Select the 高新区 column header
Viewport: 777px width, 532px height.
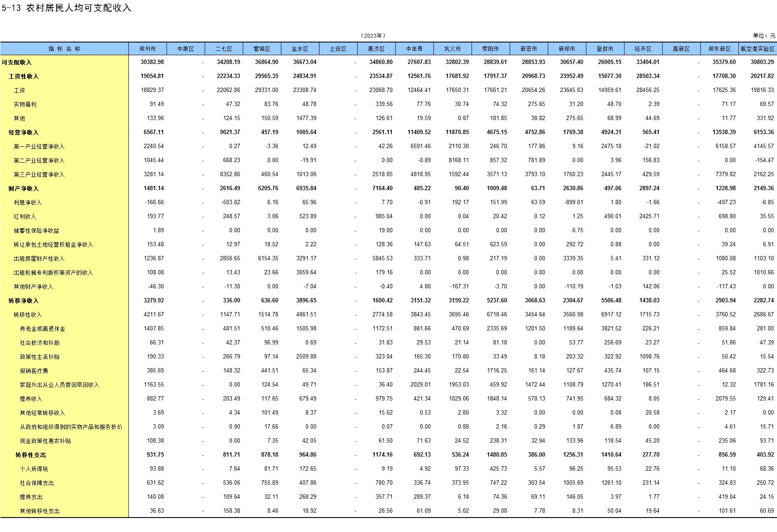coord(681,49)
